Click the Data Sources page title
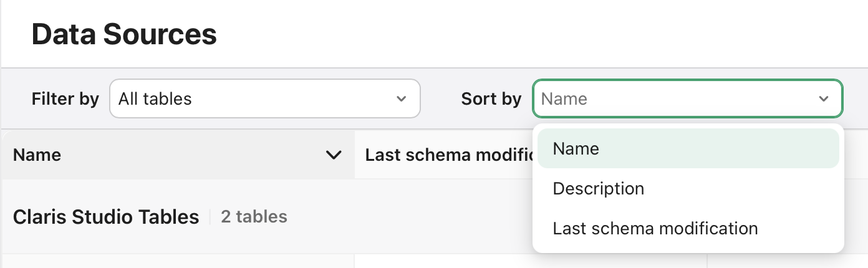 pos(124,34)
